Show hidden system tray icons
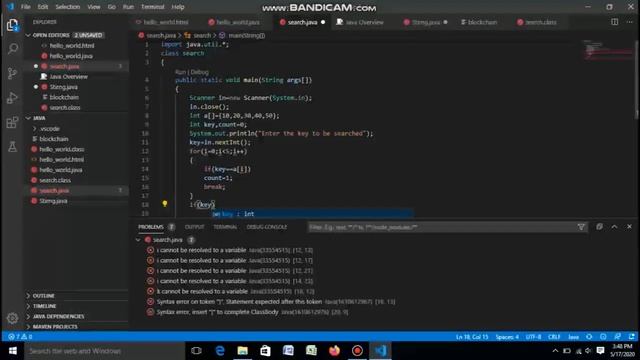The image size is (640, 360). [x=555, y=351]
